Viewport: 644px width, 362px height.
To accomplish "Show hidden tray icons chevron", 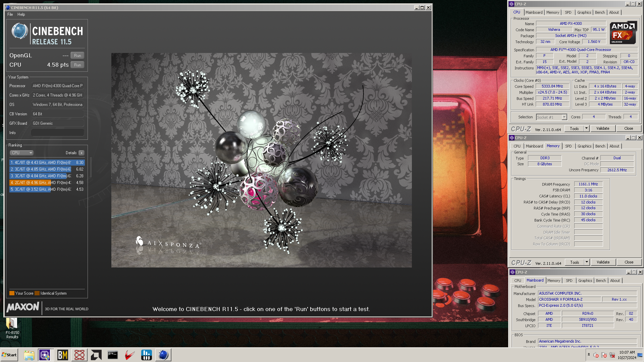I will 589,355.
